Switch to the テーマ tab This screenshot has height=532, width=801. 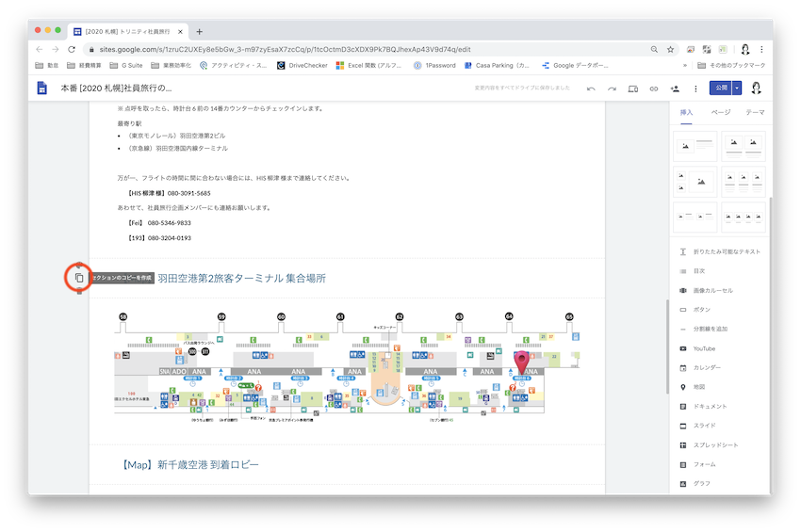(x=755, y=112)
